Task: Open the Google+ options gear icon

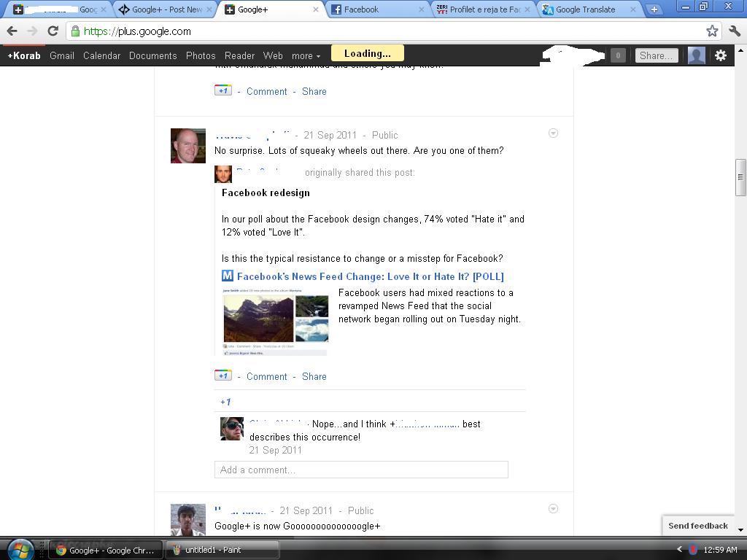Action: (x=721, y=55)
